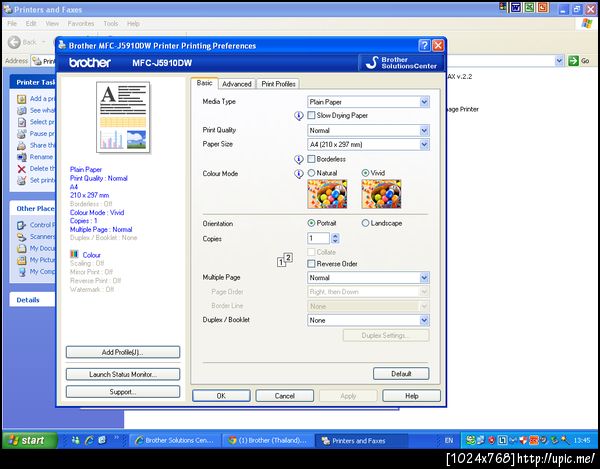Click the Vivid colour sample image

[381, 194]
